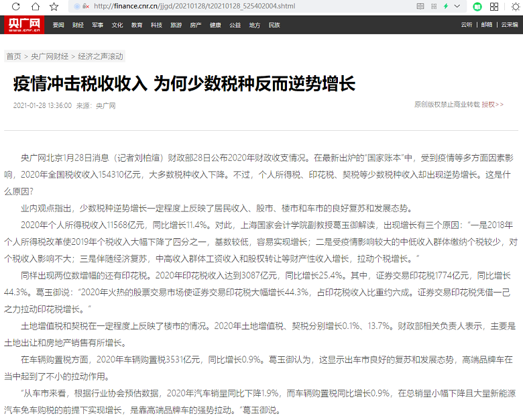The image size is (523, 420).
Task: Open the 财经 navigation menu item
Action: coord(78,25)
